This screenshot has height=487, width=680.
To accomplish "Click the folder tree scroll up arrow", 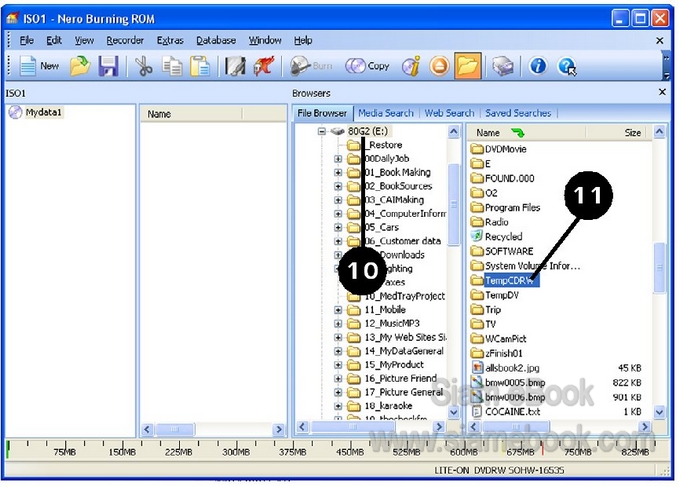I will [x=453, y=131].
